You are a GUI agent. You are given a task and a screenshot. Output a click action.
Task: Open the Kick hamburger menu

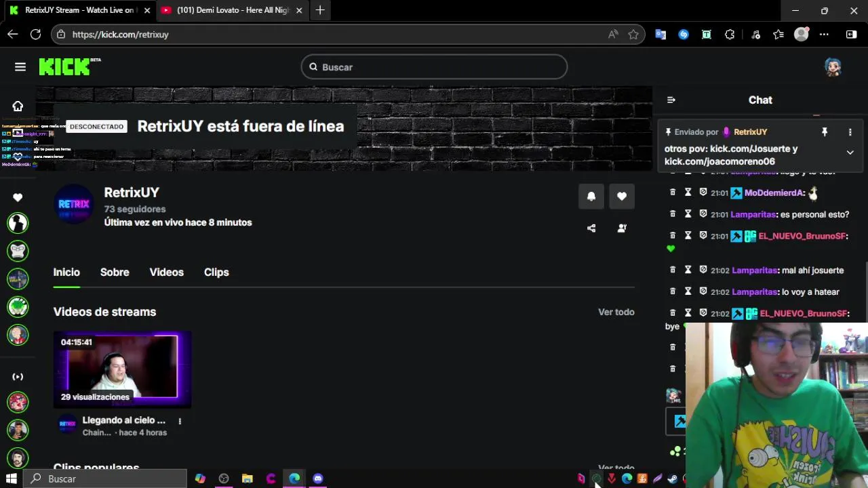pos(20,66)
